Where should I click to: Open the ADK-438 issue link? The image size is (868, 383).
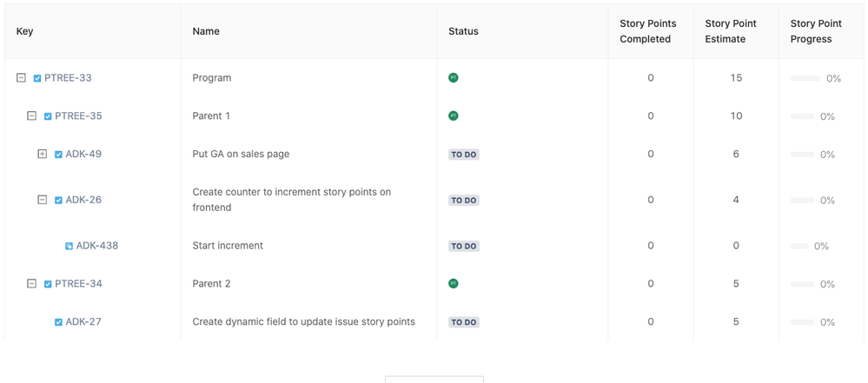pos(96,246)
